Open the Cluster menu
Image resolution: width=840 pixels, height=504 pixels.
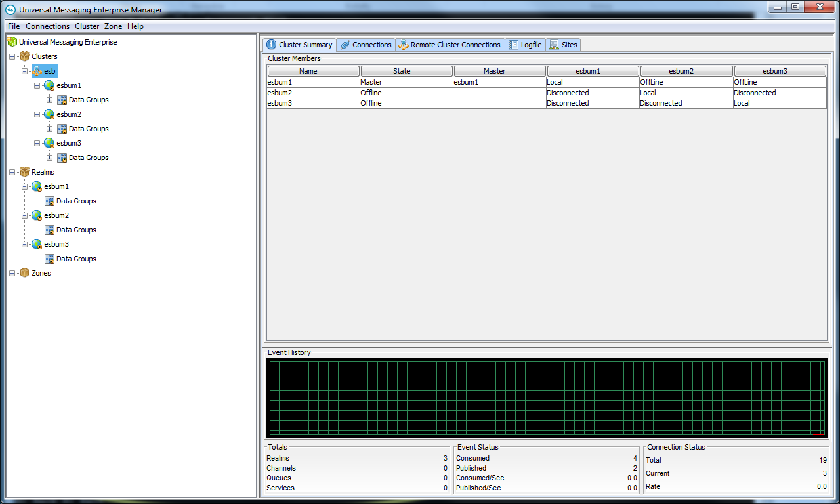(87, 26)
